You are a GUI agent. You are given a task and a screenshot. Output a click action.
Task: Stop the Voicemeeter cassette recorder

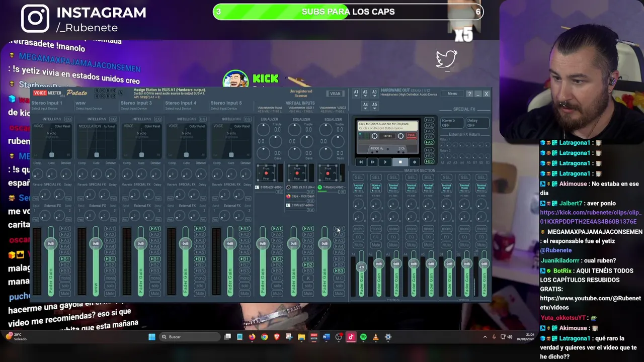(400, 162)
